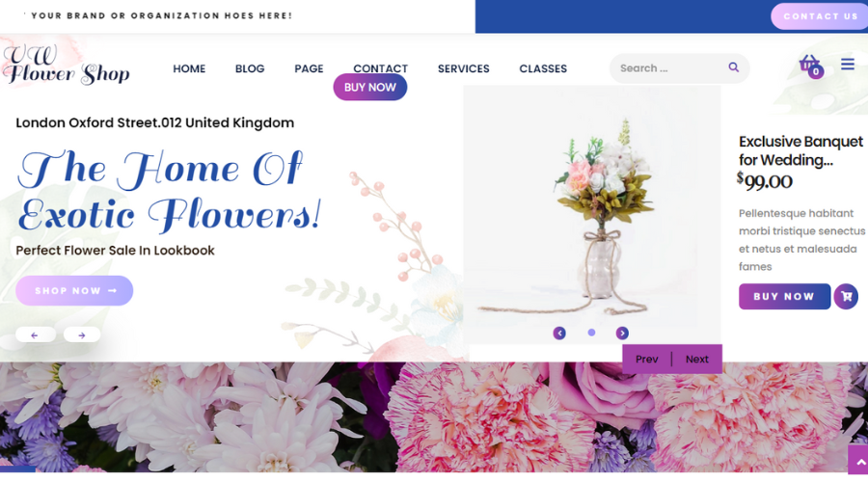Go to previous hero slide arrow
The image size is (868, 482).
pyautogui.click(x=36, y=335)
